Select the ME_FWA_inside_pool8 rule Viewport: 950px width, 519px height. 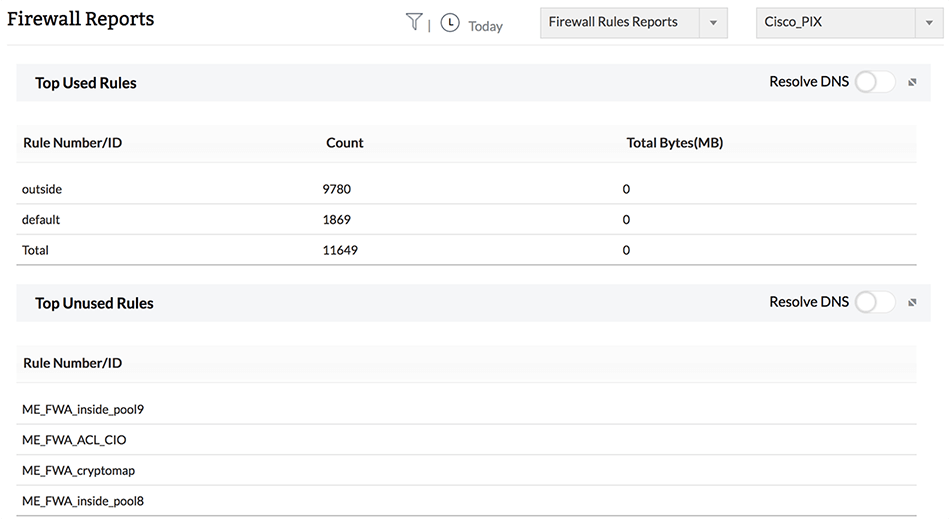[x=83, y=500]
